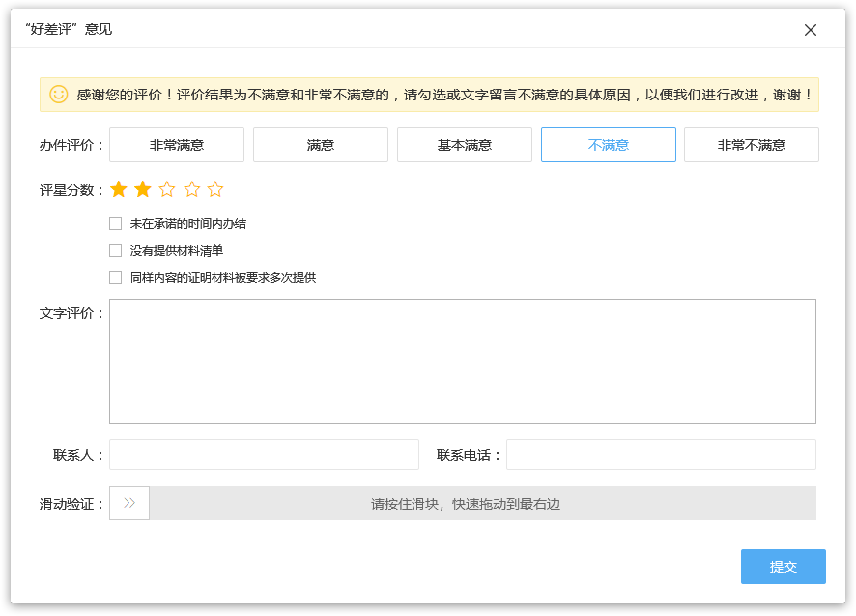Screen dimensions: 856x616
Task: Choose 不满意 rating option
Action: 608,145
